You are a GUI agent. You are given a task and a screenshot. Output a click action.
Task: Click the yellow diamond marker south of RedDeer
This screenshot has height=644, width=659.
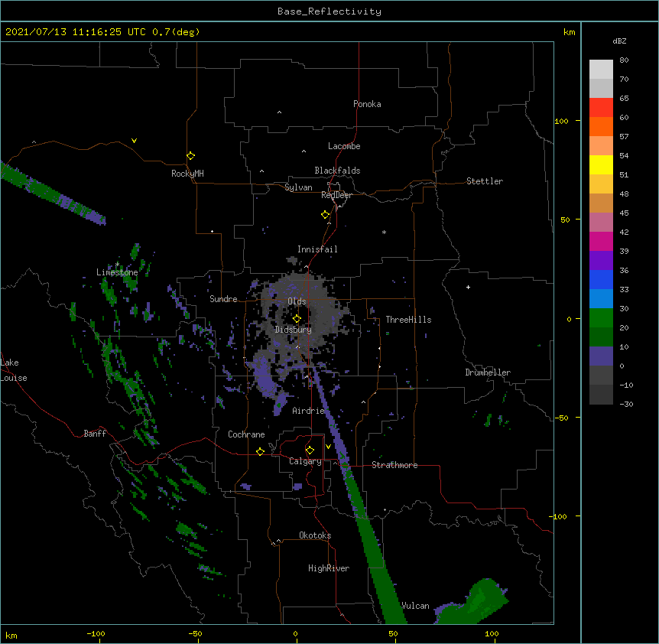(x=325, y=215)
